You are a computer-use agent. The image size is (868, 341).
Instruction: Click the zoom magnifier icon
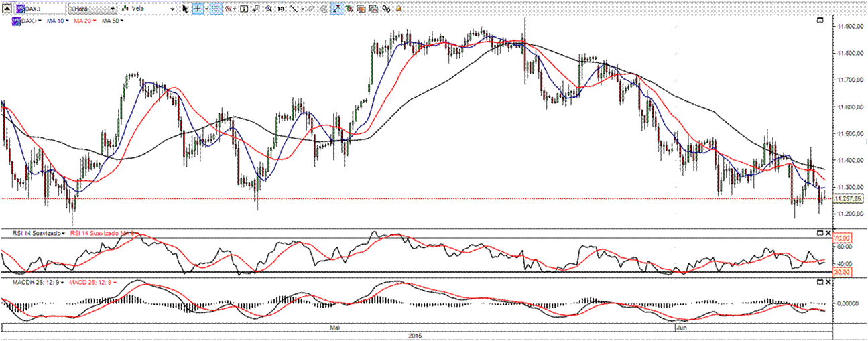[x=269, y=9]
